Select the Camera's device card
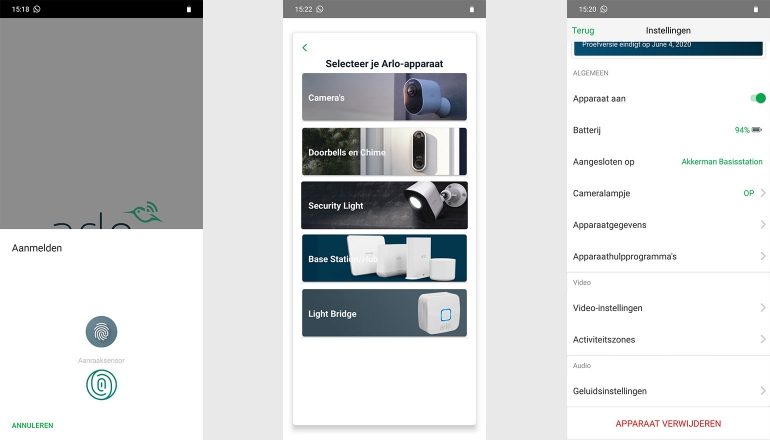 384,97
